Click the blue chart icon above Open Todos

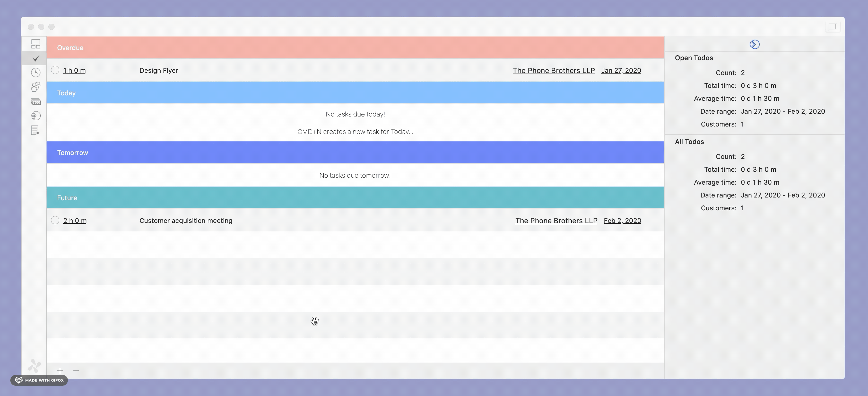754,44
